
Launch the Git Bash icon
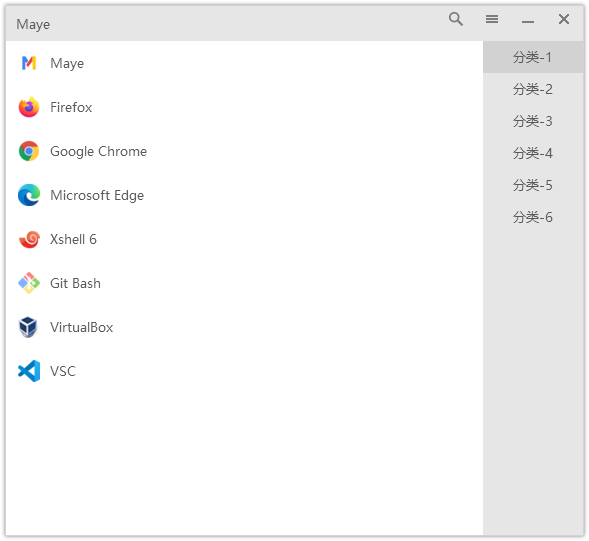[x=29, y=283]
